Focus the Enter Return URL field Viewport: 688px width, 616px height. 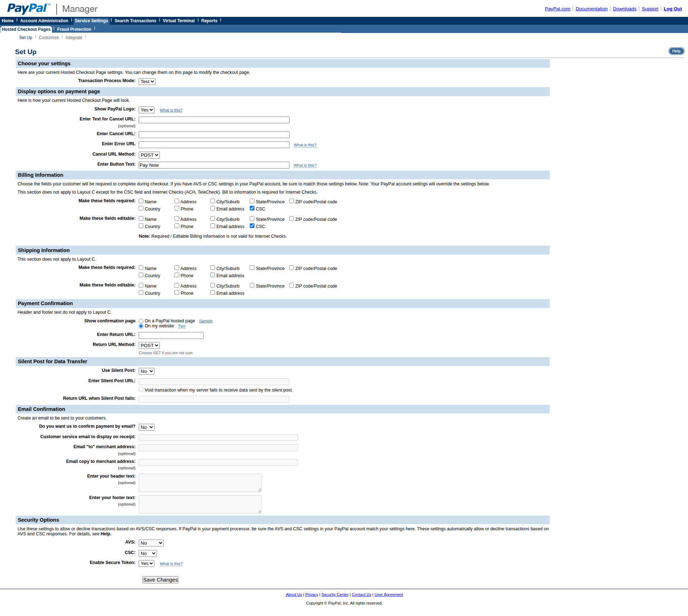(x=171, y=336)
